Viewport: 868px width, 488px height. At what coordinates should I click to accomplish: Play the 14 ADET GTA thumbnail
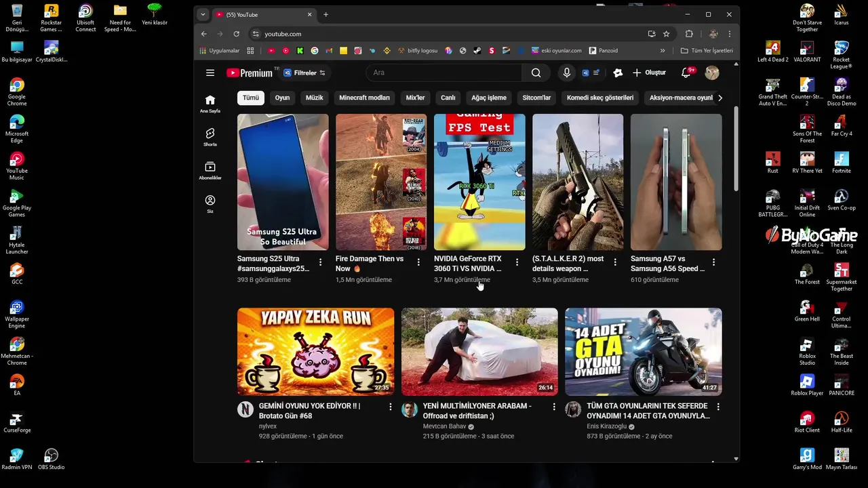point(644,352)
